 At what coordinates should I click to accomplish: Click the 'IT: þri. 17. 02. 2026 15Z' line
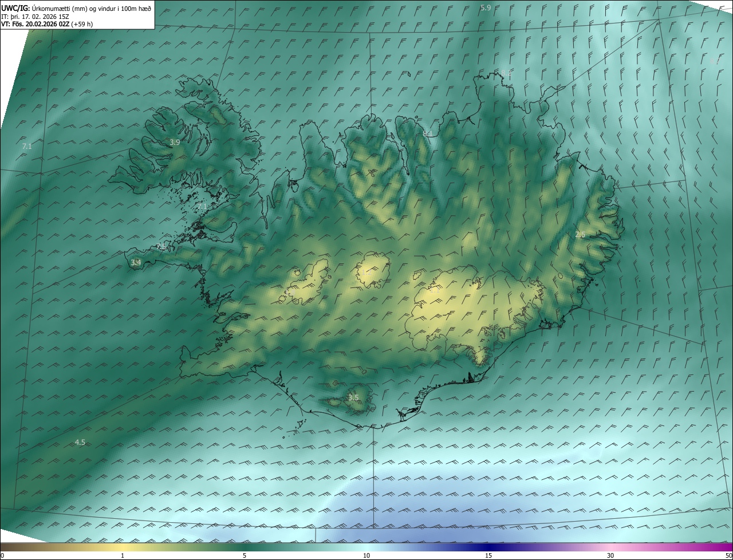coord(36,17)
